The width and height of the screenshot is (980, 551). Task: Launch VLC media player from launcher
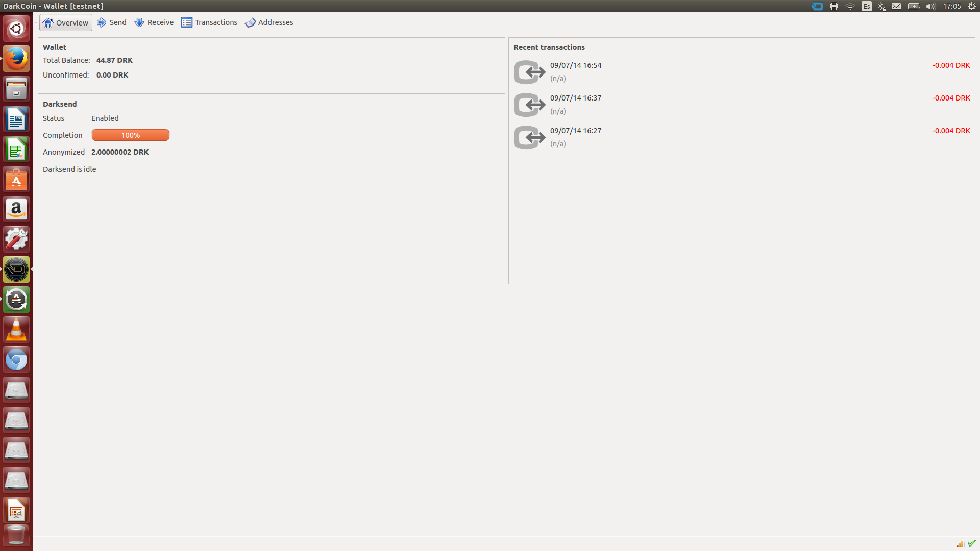(x=16, y=330)
